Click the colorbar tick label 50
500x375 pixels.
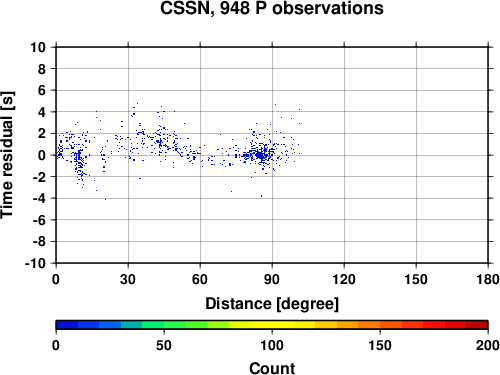click(x=164, y=345)
